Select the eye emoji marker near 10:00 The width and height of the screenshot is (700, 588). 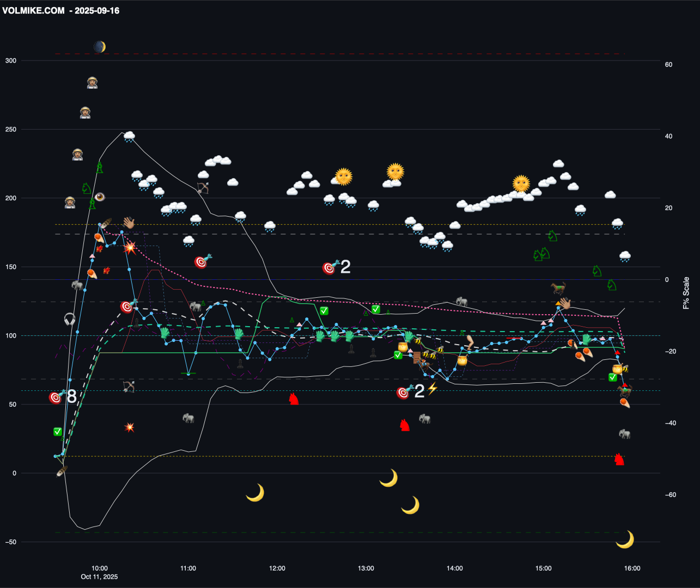point(100,197)
